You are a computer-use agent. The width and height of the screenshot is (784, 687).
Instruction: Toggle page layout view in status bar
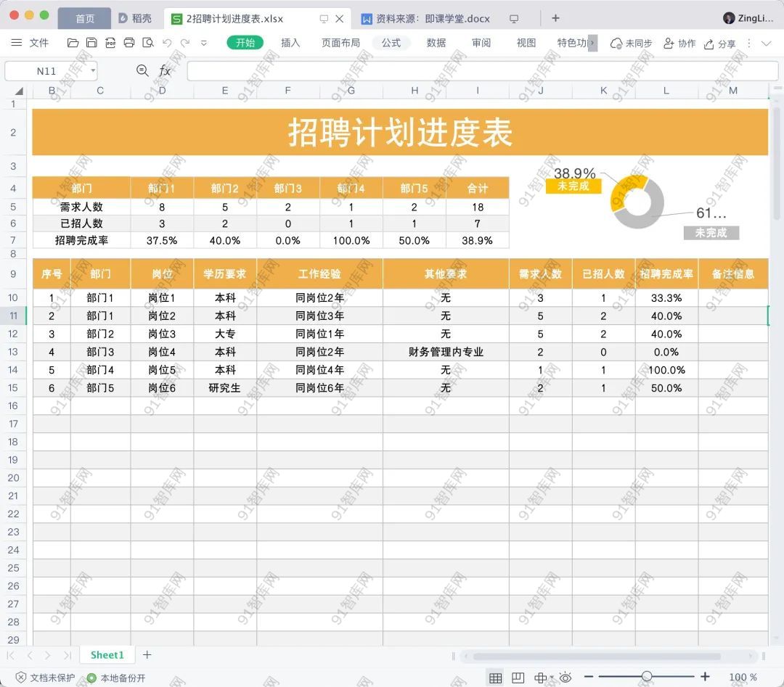(x=518, y=678)
